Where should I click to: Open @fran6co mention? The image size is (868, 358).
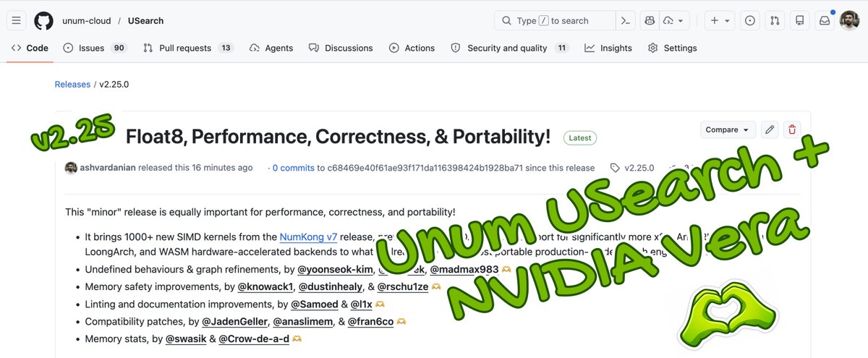pyautogui.click(x=370, y=321)
